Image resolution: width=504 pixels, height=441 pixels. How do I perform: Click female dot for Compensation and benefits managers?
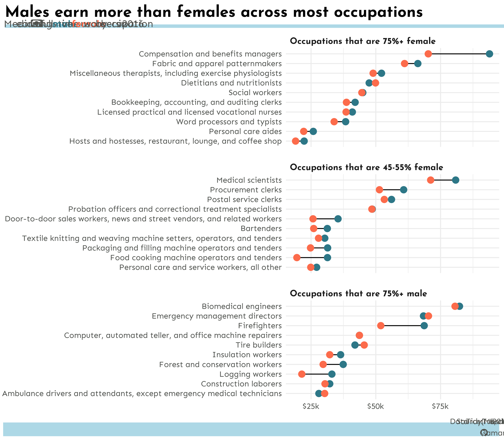coord(428,54)
